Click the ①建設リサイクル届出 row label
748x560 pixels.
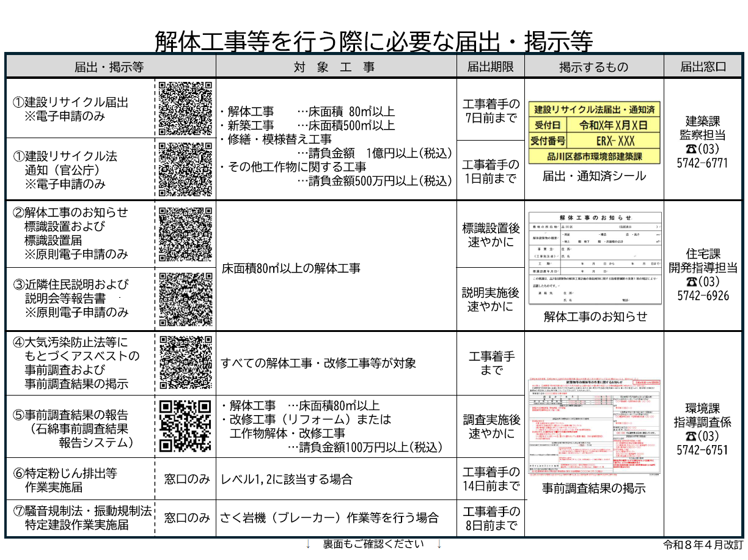click(71, 108)
